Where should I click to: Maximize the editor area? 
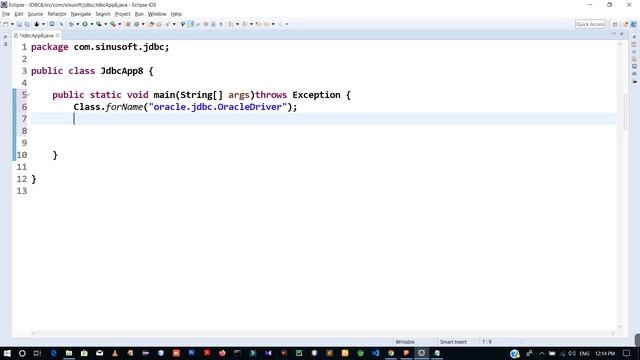tap(622, 34)
